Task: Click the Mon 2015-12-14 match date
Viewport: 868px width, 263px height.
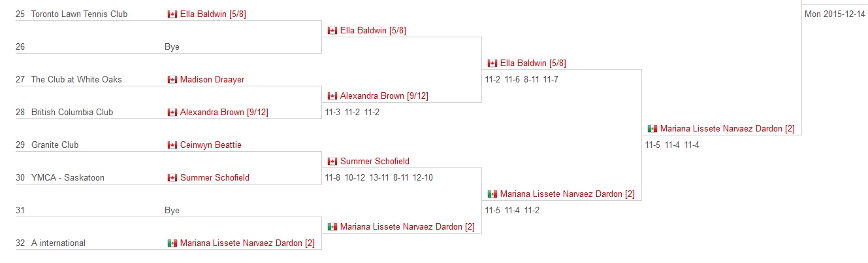Action: tap(835, 14)
